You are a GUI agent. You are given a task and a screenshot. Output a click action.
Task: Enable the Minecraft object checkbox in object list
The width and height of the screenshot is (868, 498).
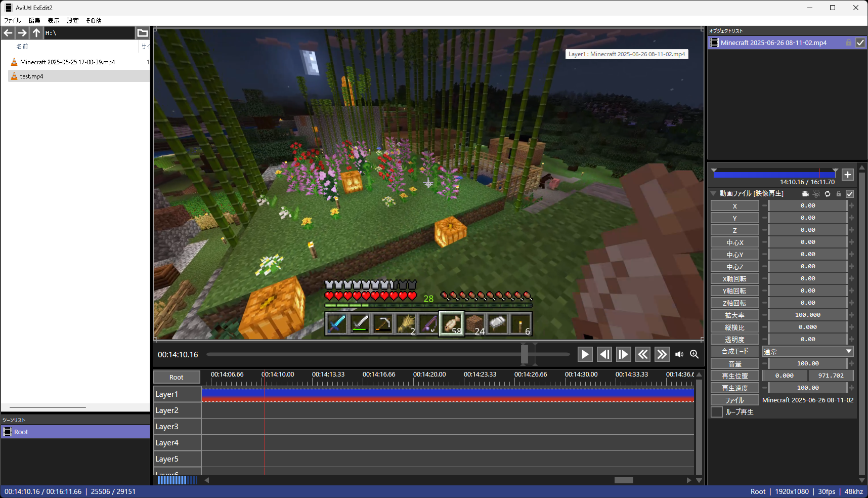[x=860, y=43]
